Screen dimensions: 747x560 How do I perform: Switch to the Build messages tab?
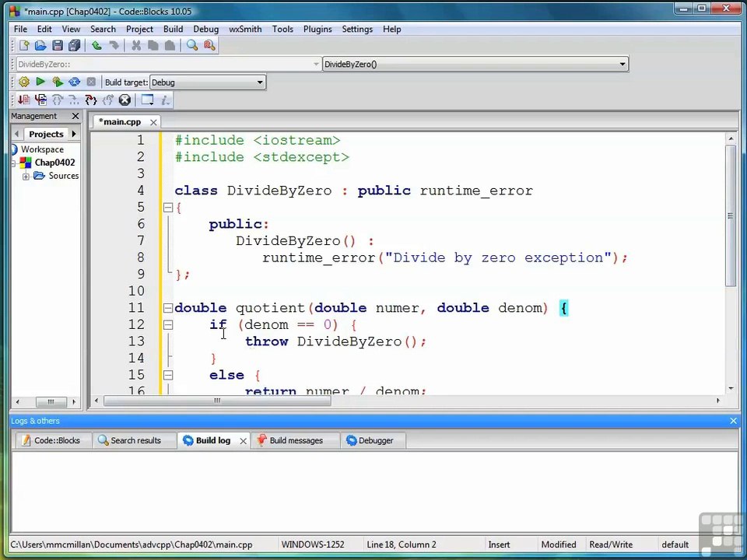coord(295,440)
